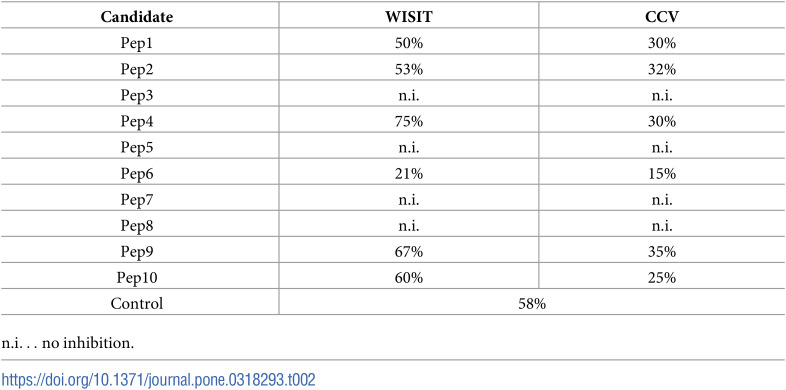The image size is (786, 390).
Task: Click the Pep9 CCV value 35%
Action: (x=662, y=252)
